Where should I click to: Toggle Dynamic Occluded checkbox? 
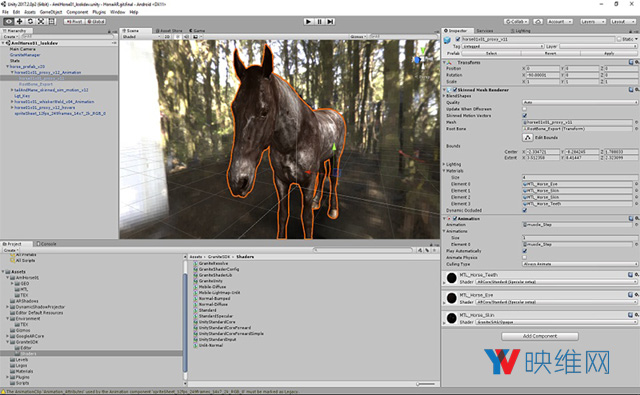click(x=524, y=210)
